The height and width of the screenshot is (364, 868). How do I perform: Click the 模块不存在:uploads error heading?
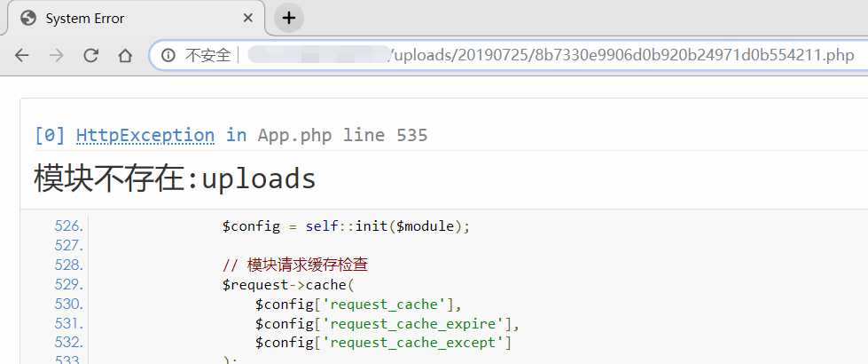pyautogui.click(x=175, y=178)
